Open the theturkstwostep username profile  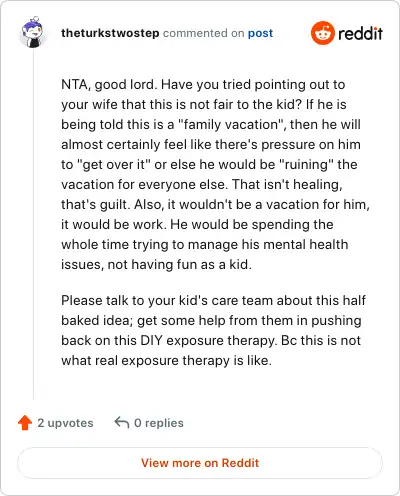110,33
